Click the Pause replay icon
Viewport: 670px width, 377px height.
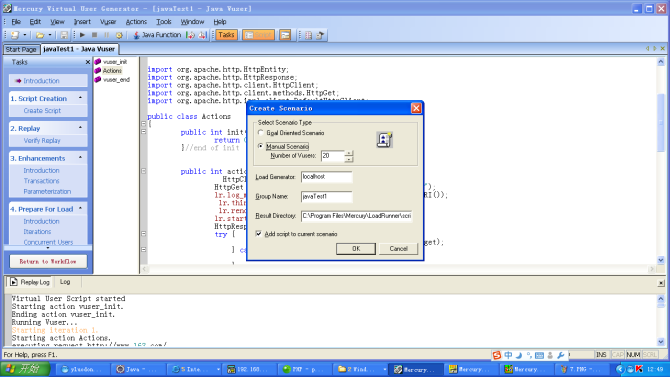click(106, 35)
